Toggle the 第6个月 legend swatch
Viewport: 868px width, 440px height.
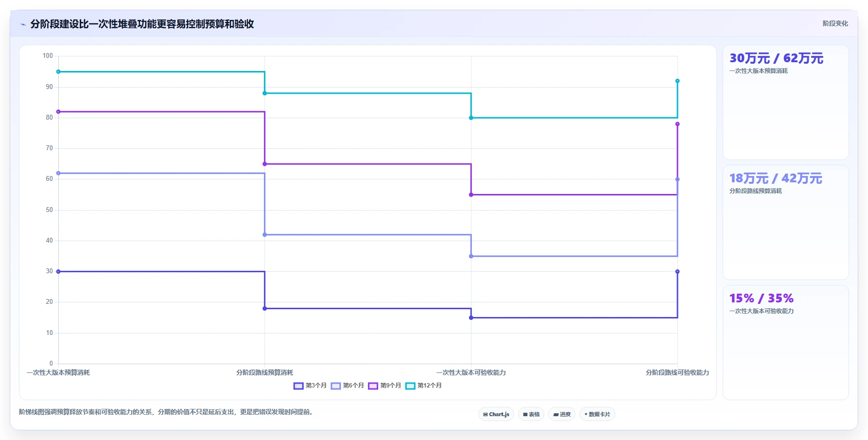336,386
